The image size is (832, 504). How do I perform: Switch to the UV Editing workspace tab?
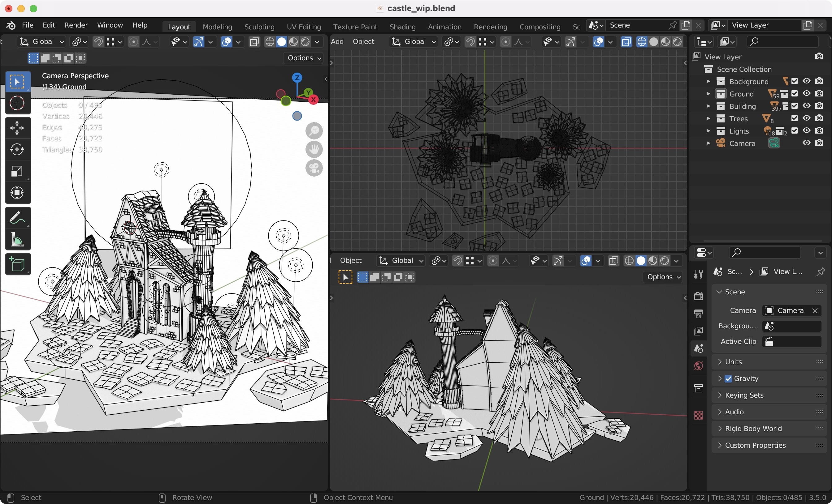[303, 26]
